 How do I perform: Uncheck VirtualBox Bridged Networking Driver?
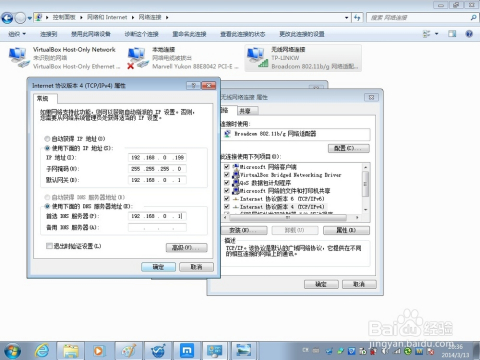click(x=227, y=175)
